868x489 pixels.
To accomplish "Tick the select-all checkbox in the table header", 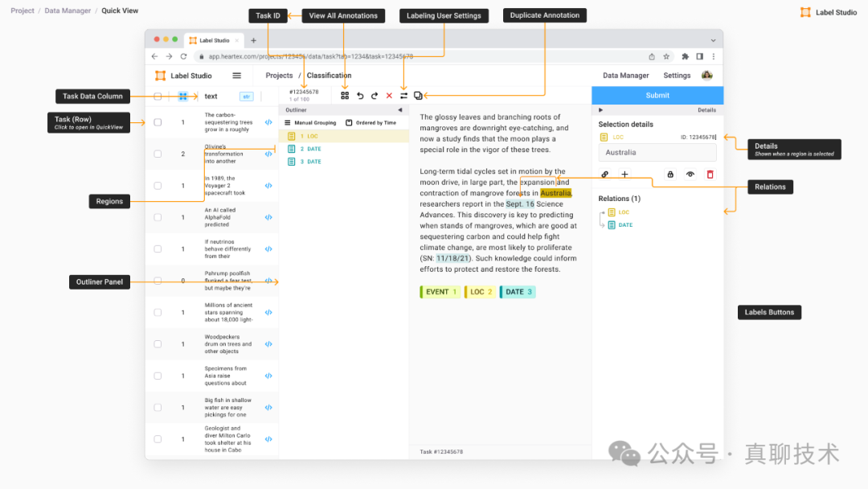I will tap(158, 97).
